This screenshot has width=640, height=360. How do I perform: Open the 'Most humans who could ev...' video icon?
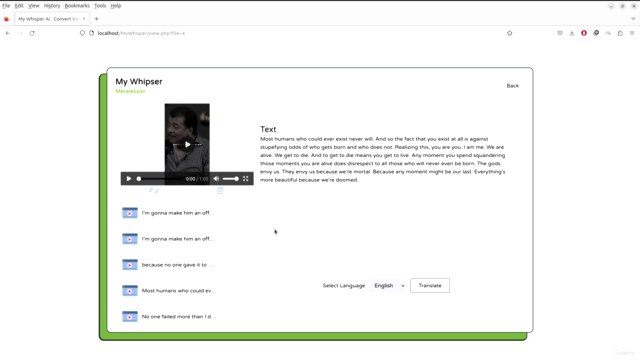point(130,291)
